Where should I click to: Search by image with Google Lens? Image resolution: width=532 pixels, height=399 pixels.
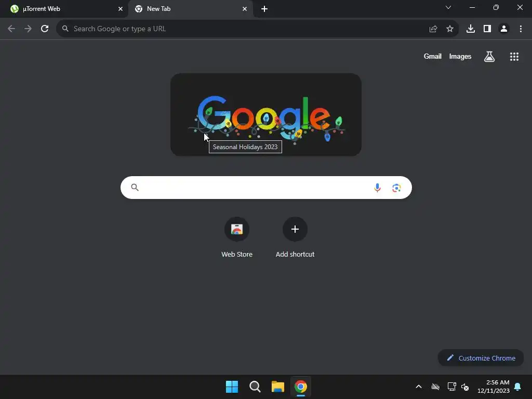click(396, 188)
